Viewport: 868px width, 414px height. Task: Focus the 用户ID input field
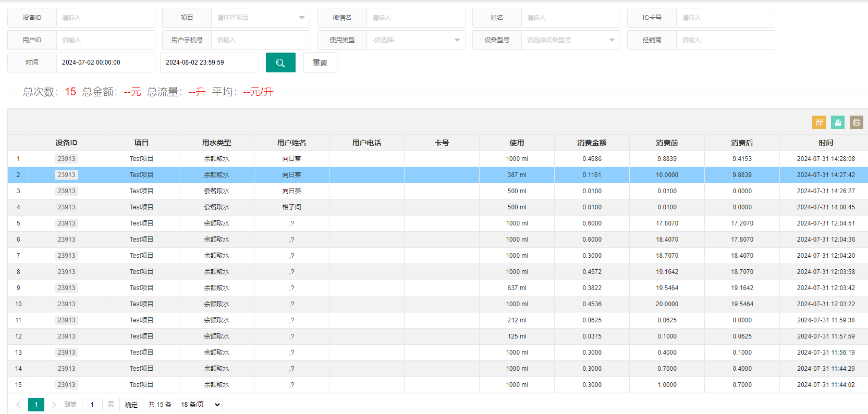[105, 40]
